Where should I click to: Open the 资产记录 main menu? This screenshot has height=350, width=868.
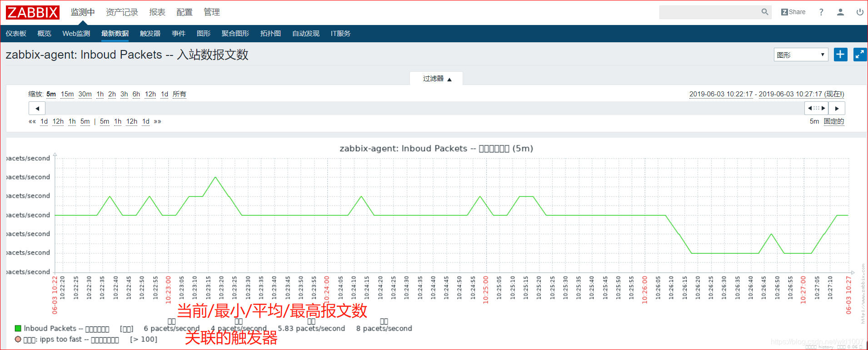pyautogui.click(x=122, y=12)
